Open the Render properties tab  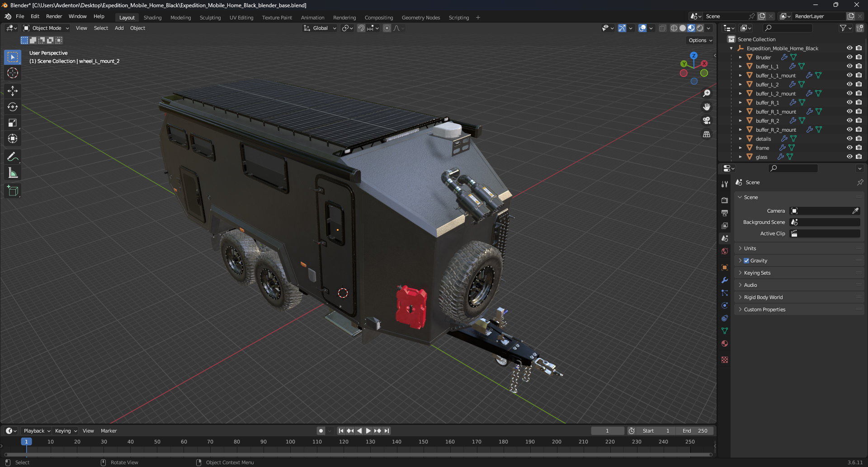pos(725,200)
